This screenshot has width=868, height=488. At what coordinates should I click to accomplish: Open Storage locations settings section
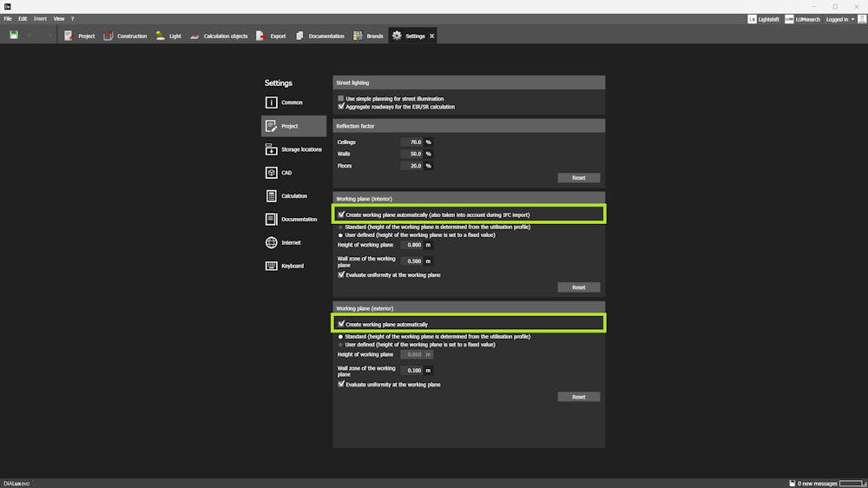click(293, 149)
